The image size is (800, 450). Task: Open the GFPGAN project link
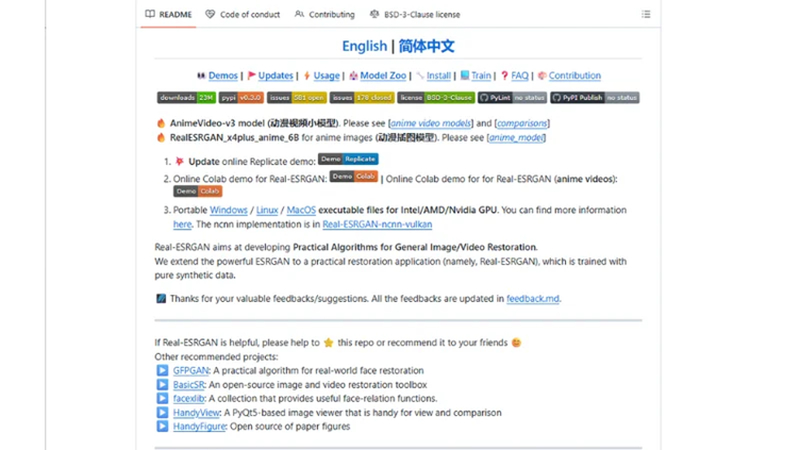(x=191, y=370)
